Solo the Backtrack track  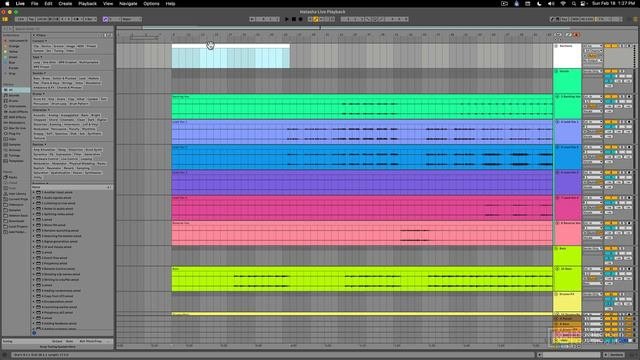tap(622, 46)
